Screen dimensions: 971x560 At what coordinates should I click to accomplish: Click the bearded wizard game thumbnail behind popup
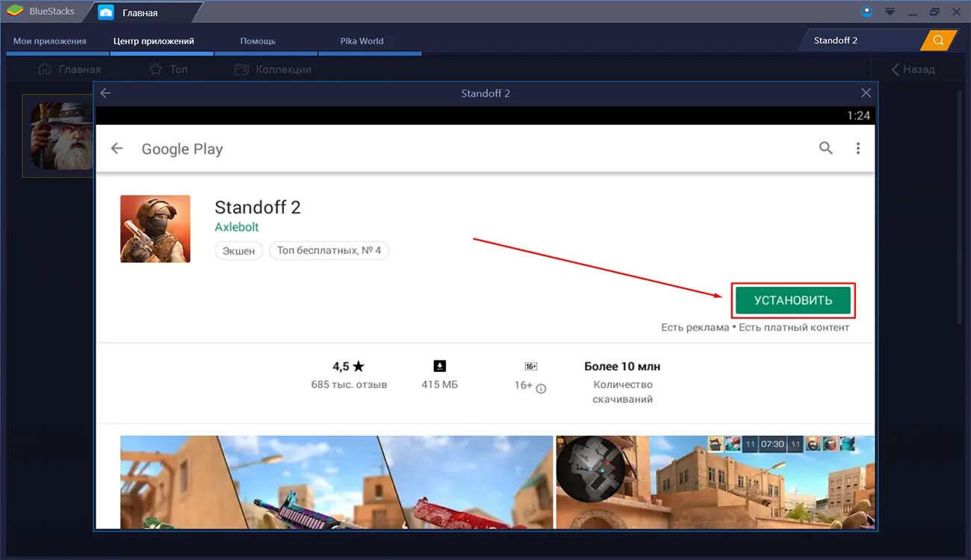coord(61,136)
